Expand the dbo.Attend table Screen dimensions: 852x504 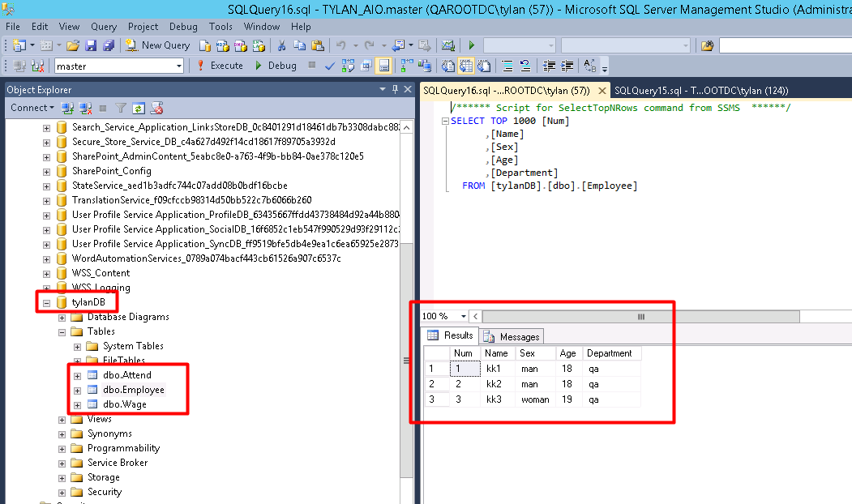77,376
